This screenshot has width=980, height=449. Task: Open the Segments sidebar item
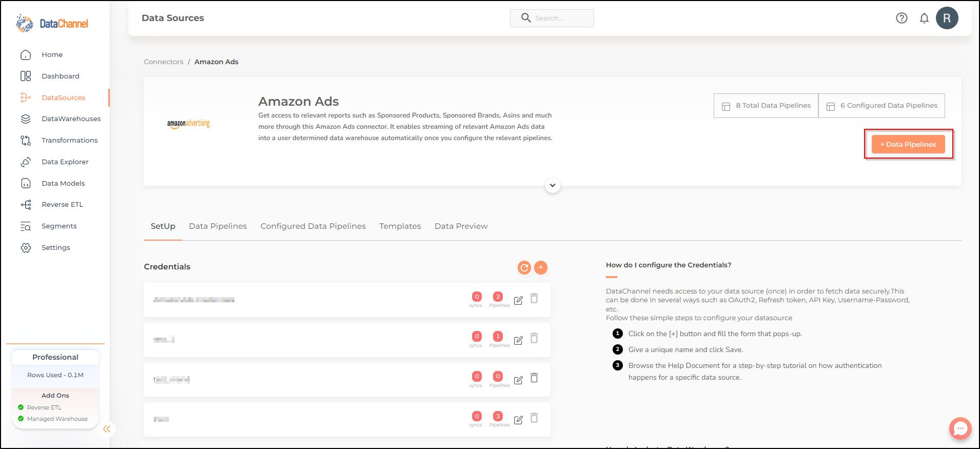(59, 226)
